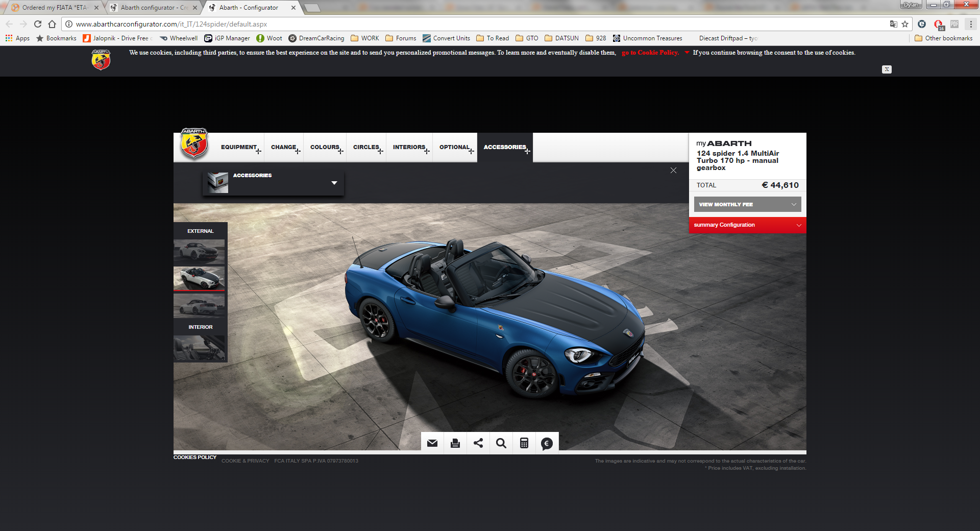This screenshot has width=980, height=531.
Task: Open the GTO bookmarks folder
Action: point(527,38)
